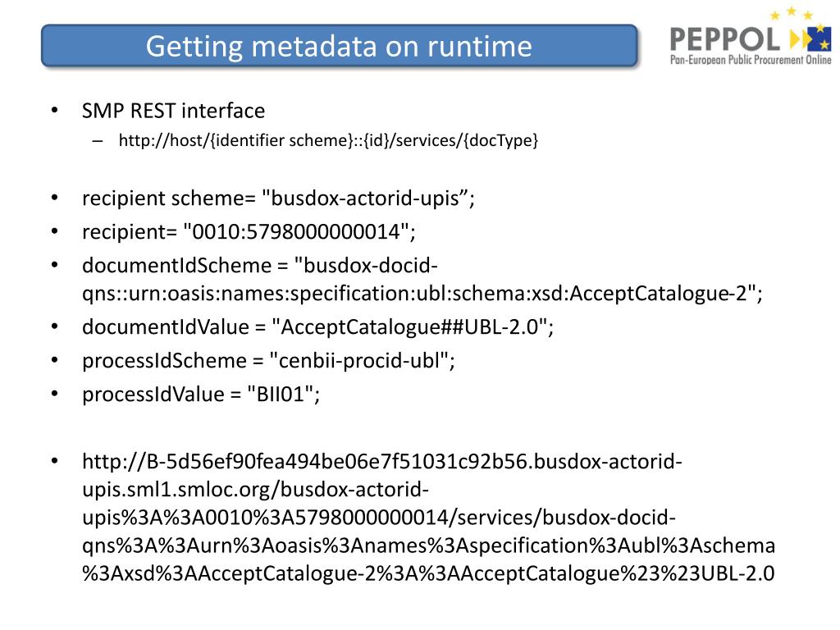The height and width of the screenshot is (630, 840).
Task: Select the recipient 0010:5798000000014 line
Action: [249, 232]
